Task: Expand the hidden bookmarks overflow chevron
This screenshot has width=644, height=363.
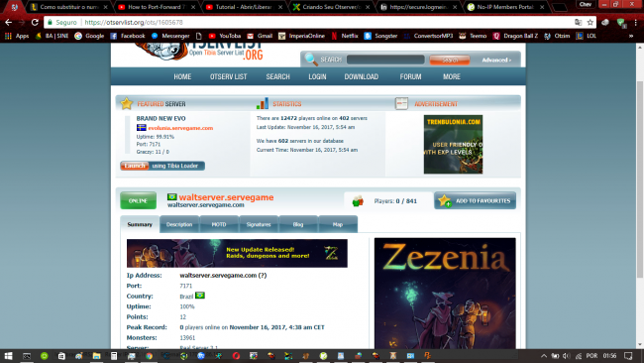Action: pos(631,36)
